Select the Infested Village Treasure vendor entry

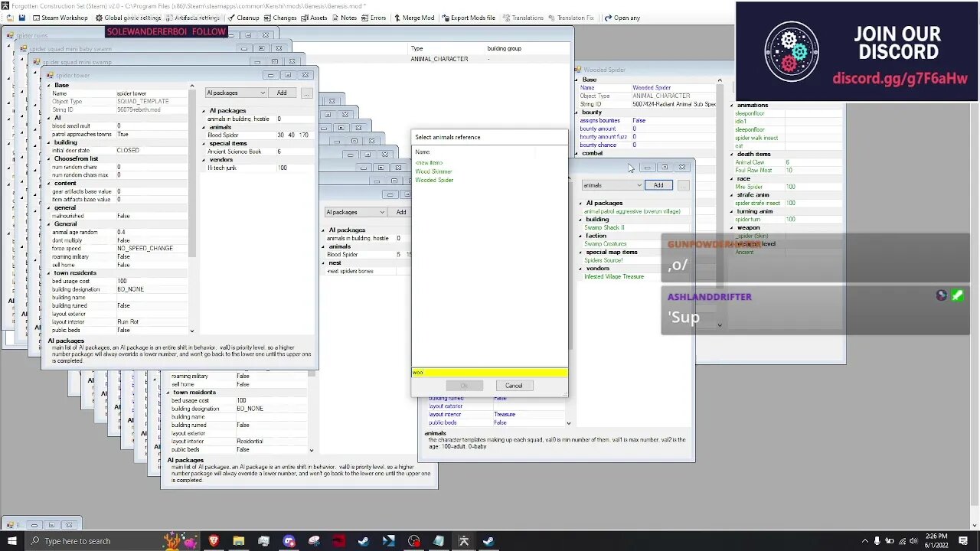click(614, 276)
